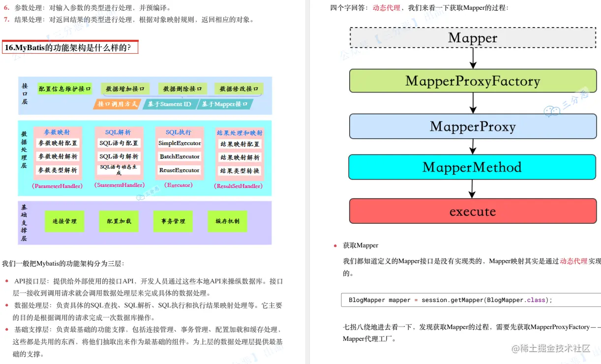Image resolution: width=601 pixels, height=364 pixels.
Task: Click the "SQL语句配置" cell
Action: (119, 143)
